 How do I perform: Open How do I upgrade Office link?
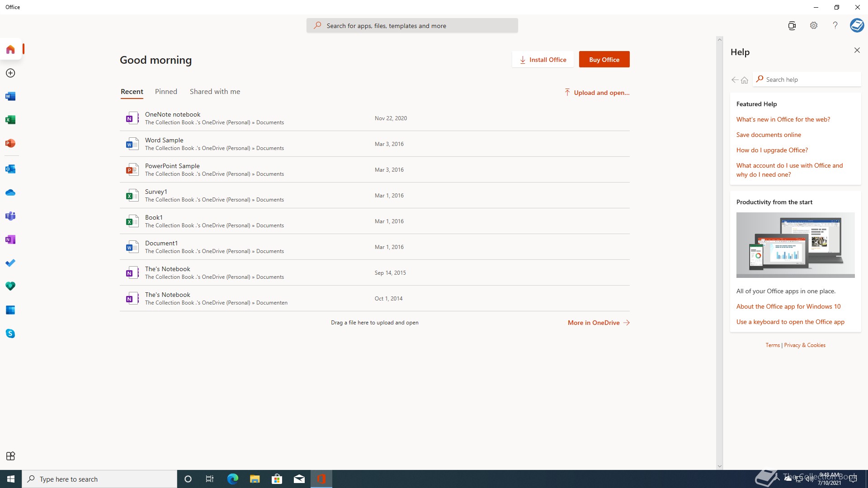coord(772,150)
